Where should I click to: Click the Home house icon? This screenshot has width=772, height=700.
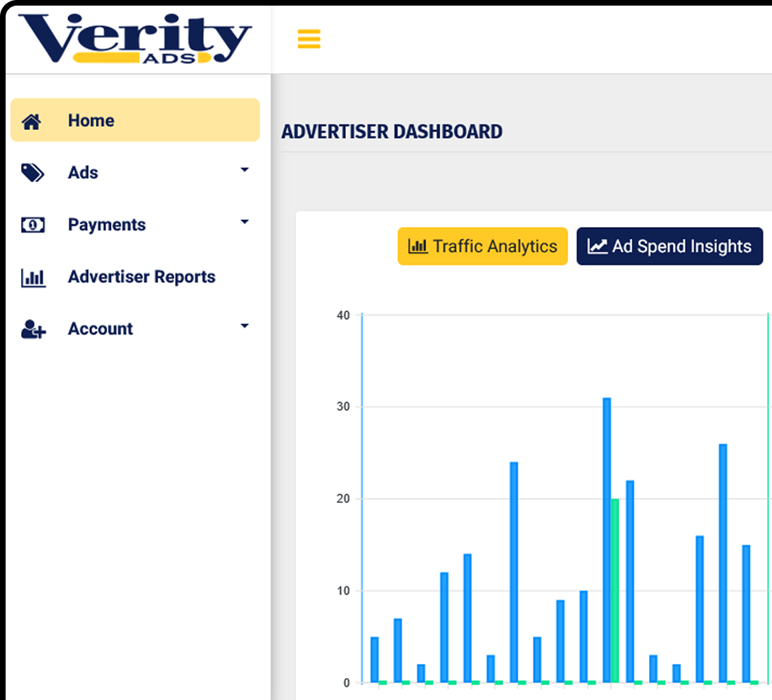(32, 121)
